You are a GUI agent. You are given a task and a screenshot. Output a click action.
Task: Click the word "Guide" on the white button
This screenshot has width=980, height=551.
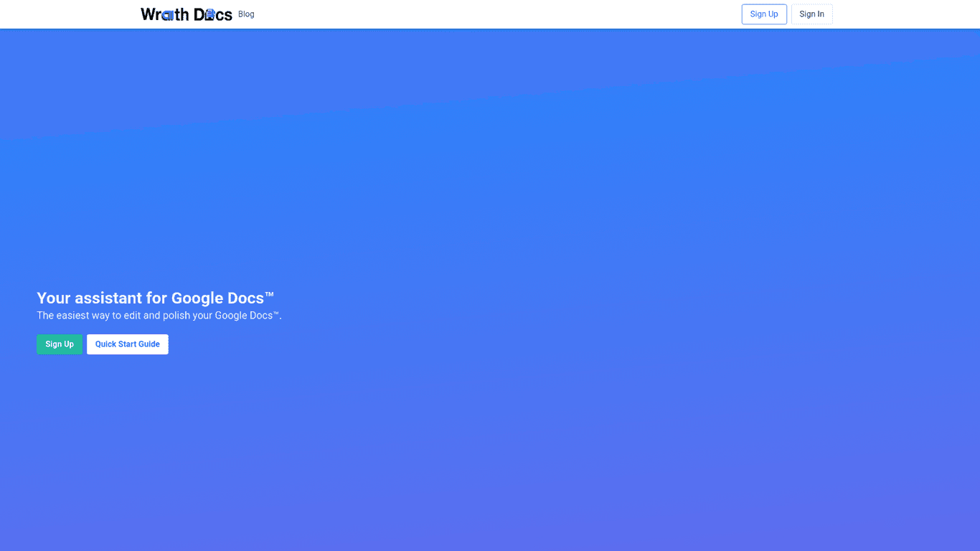tap(149, 344)
